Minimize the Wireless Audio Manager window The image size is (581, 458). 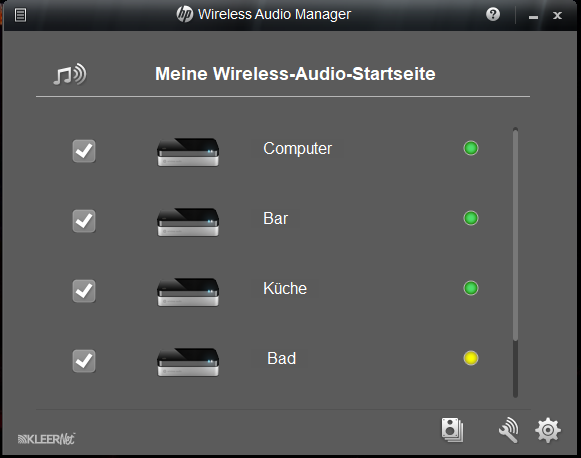[533, 16]
